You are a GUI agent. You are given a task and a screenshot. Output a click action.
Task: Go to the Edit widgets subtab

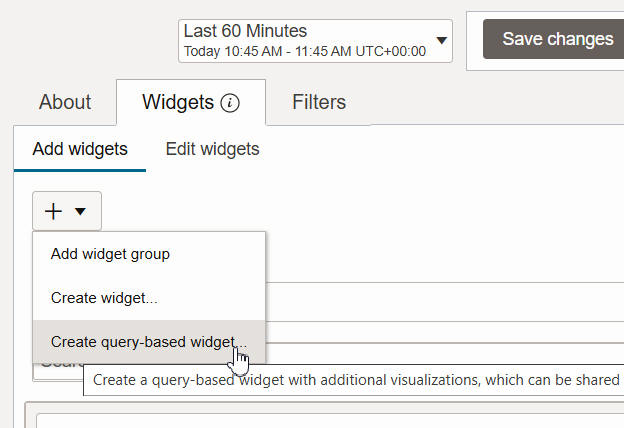(212, 149)
